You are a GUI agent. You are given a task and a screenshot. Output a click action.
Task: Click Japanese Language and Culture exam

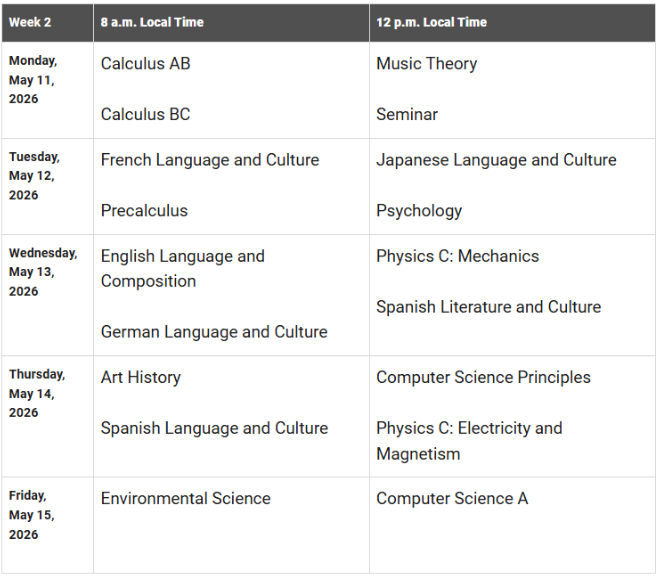coord(496,160)
